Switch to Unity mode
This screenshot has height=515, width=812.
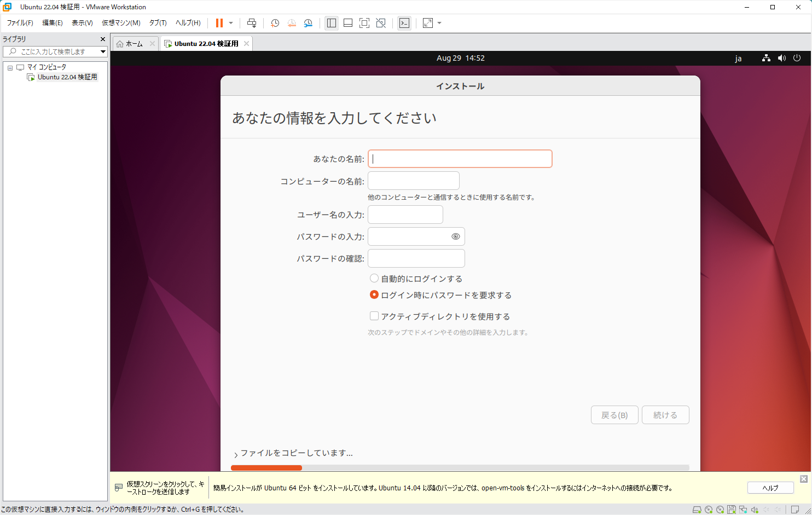[381, 23]
